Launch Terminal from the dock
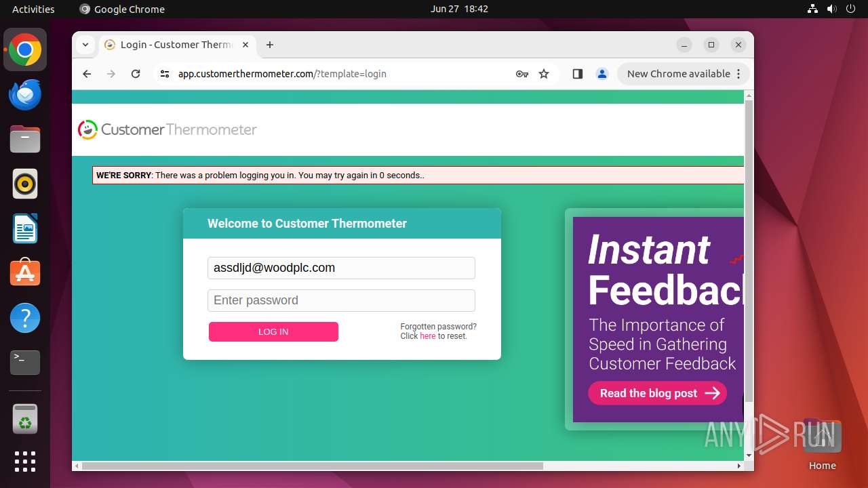The height and width of the screenshot is (488, 868). 25,363
